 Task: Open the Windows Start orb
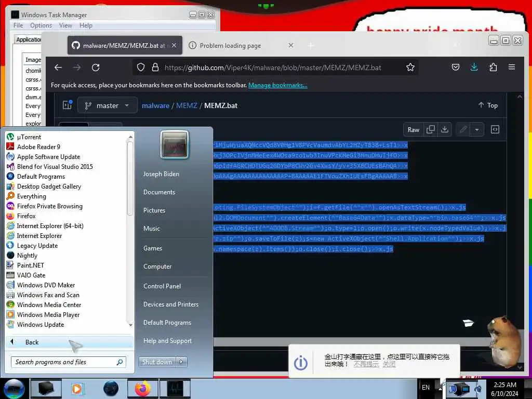click(x=14, y=389)
